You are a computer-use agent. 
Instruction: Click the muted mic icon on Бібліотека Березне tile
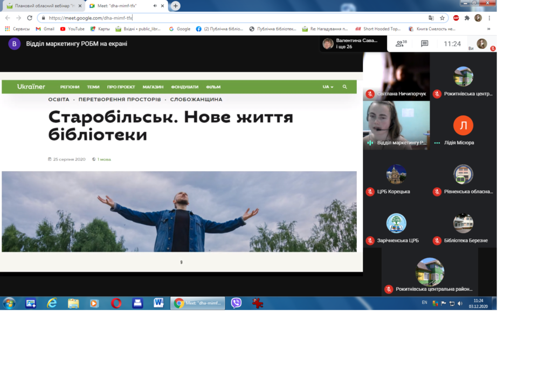[437, 241]
